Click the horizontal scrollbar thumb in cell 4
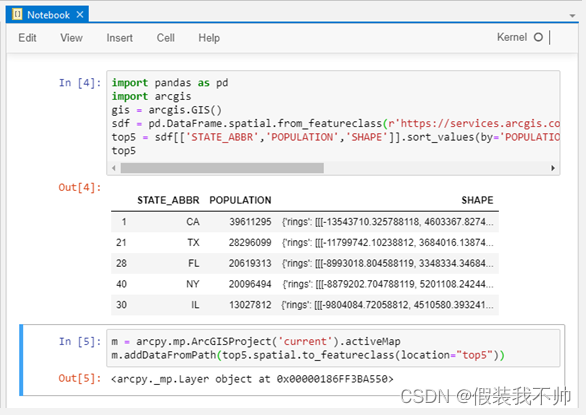 point(222,168)
